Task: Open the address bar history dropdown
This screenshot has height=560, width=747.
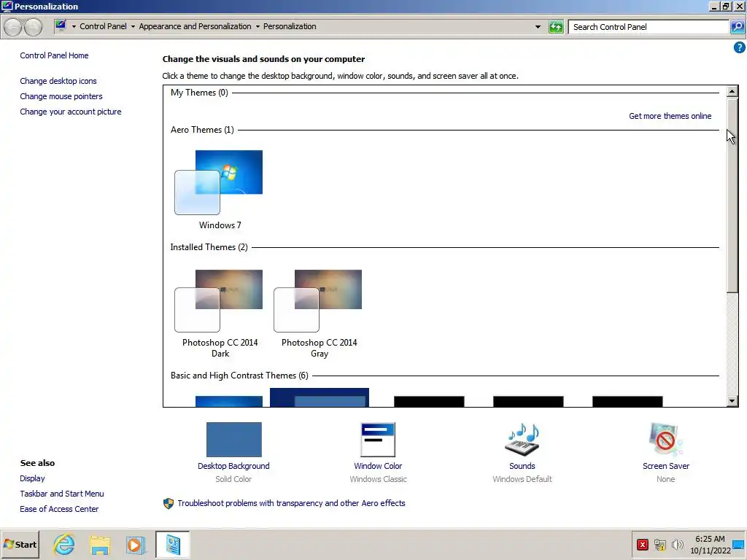Action: pos(538,27)
